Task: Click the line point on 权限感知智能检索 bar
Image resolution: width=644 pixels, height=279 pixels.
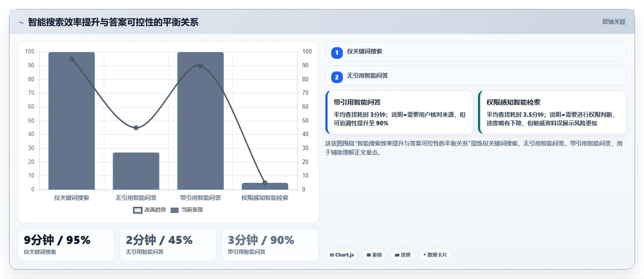Action: pyautogui.click(x=265, y=183)
